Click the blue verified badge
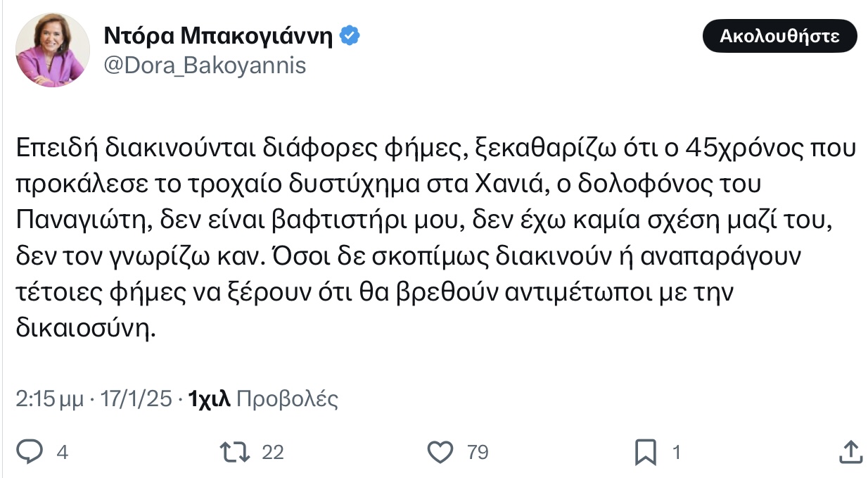The width and height of the screenshot is (868, 478). pyautogui.click(x=350, y=35)
